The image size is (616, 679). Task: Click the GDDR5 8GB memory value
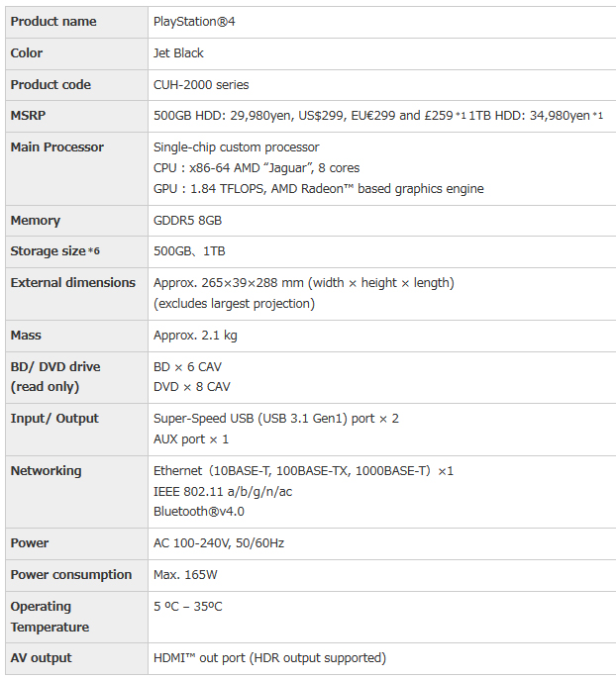[x=187, y=221]
